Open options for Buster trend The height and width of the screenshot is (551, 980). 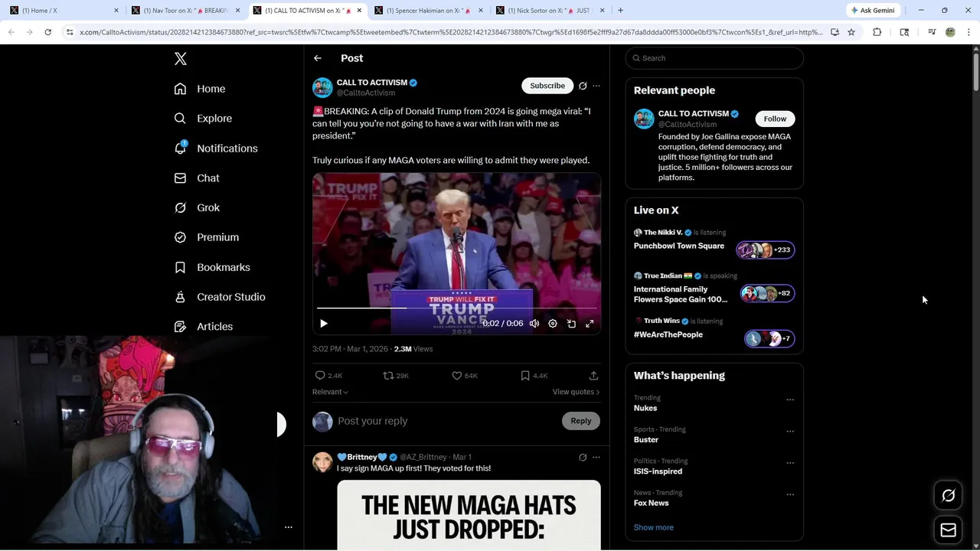(x=790, y=432)
